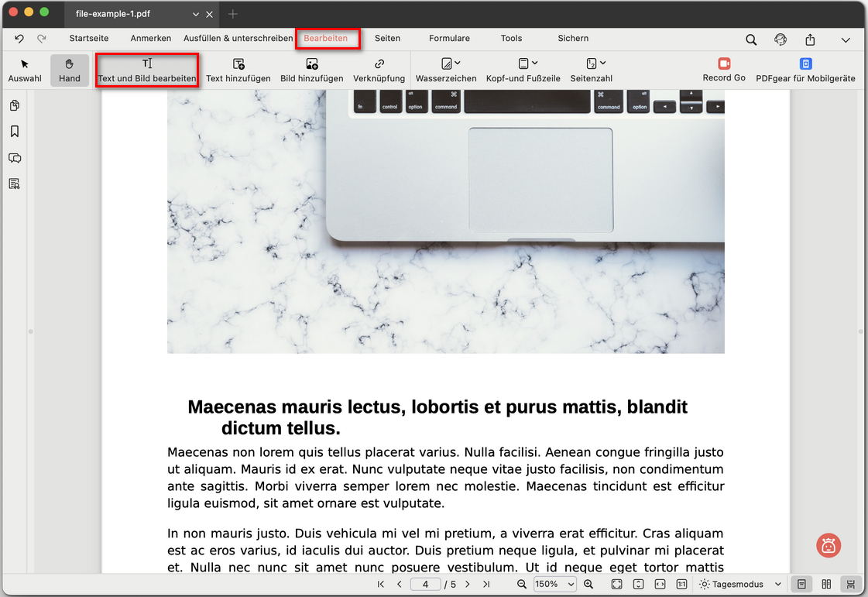Click Text hinzufügen tool

point(238,70)
